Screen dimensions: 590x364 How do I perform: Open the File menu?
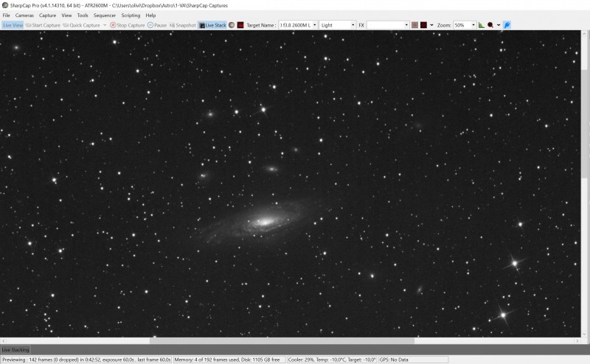tap(7, 15)
